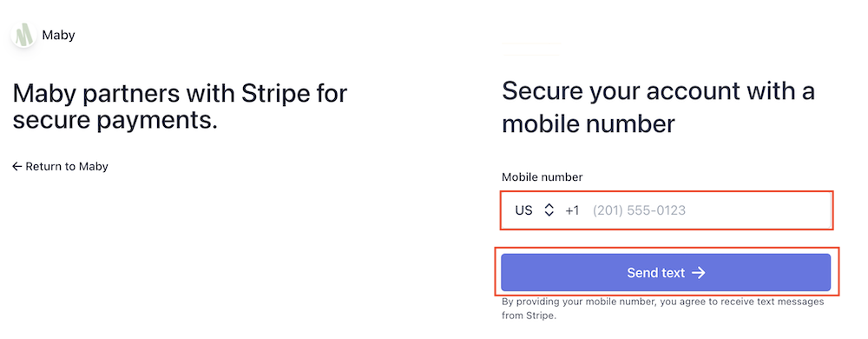Follow the Return to Maby link
The width and height of the screenshot is (868, 339).
tap(61, 166)
